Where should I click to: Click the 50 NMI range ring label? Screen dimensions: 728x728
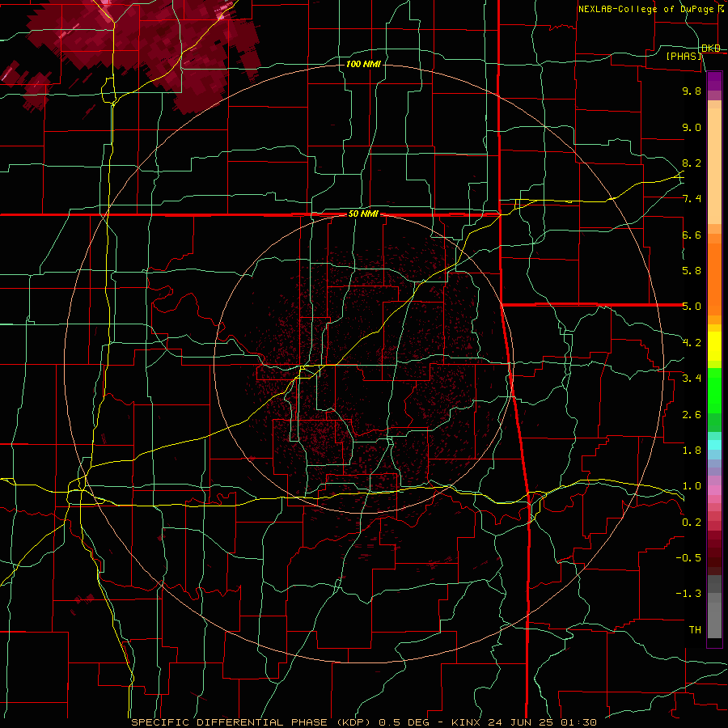pyautogui.click(x=363, y=214)
